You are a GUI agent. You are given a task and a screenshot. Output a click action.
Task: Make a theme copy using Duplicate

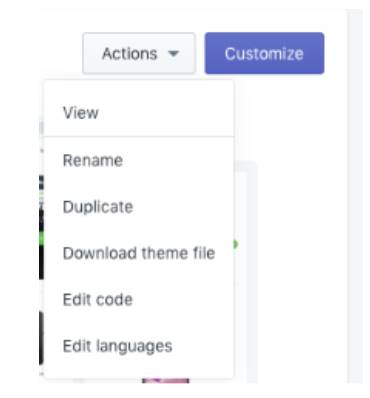click(x=98, y=207)
